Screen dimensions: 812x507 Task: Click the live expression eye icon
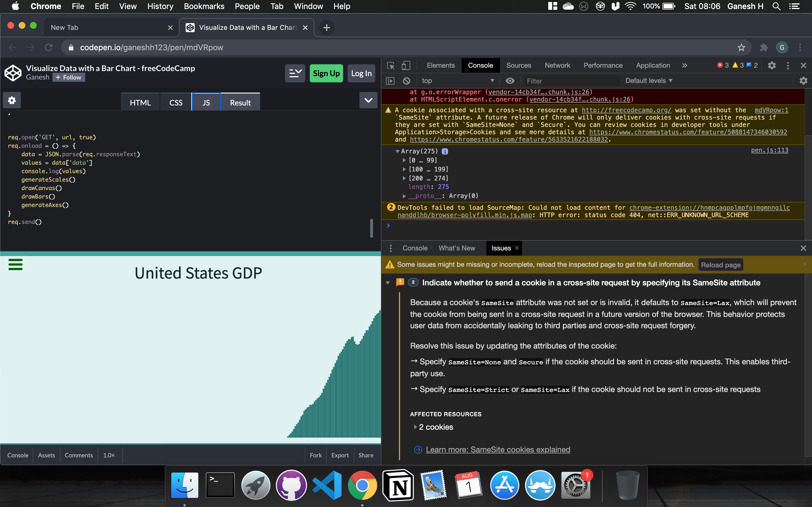coord(510,81)
